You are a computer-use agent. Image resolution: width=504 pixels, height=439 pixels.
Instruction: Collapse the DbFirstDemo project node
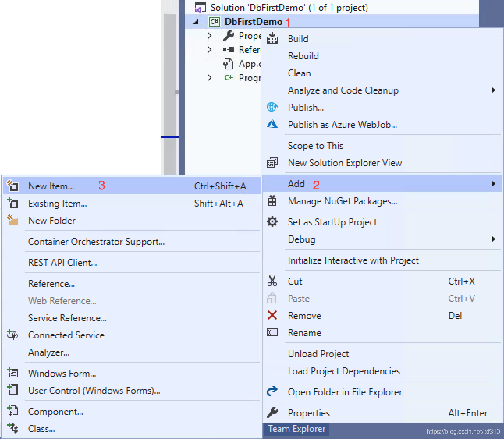point(196,22)
